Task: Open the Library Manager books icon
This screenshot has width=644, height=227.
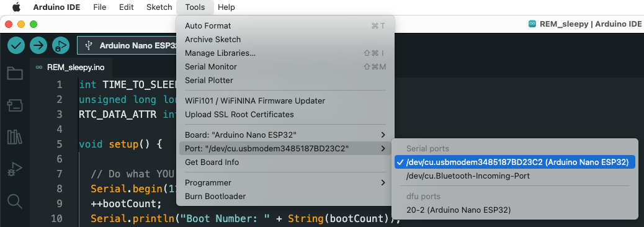Action: point(15,137)
